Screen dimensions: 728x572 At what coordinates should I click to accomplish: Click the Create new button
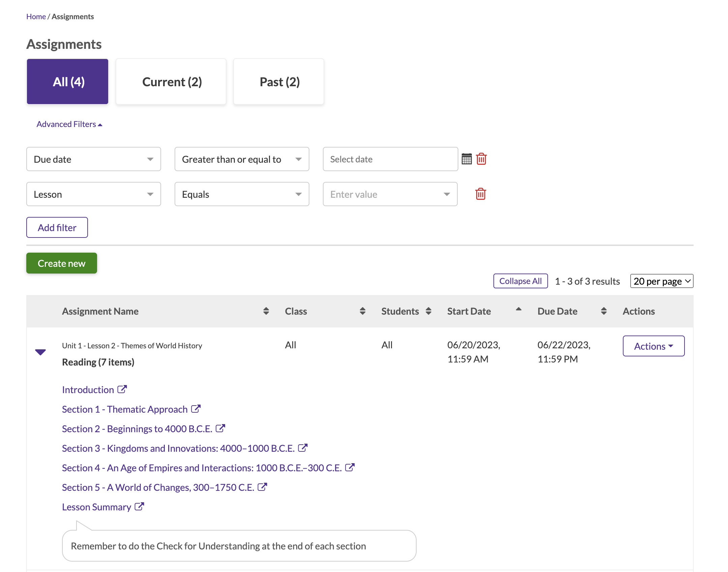point(62,263)
